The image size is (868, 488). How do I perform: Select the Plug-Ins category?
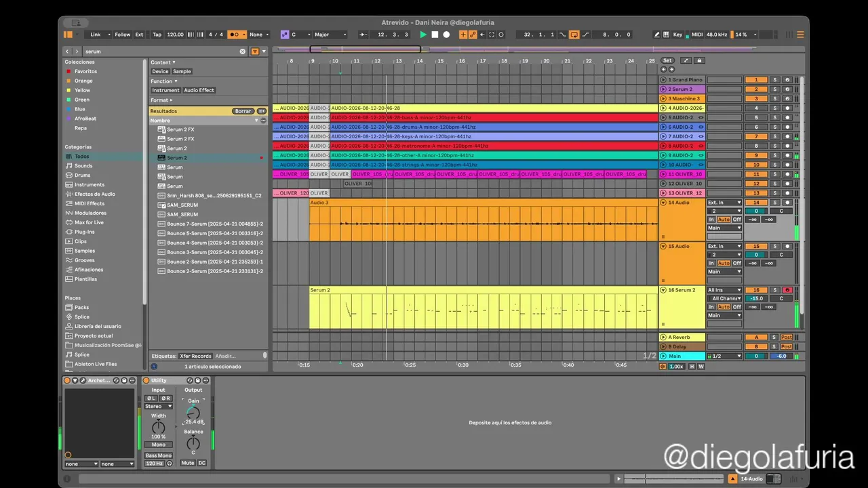[x=85, y=232]
